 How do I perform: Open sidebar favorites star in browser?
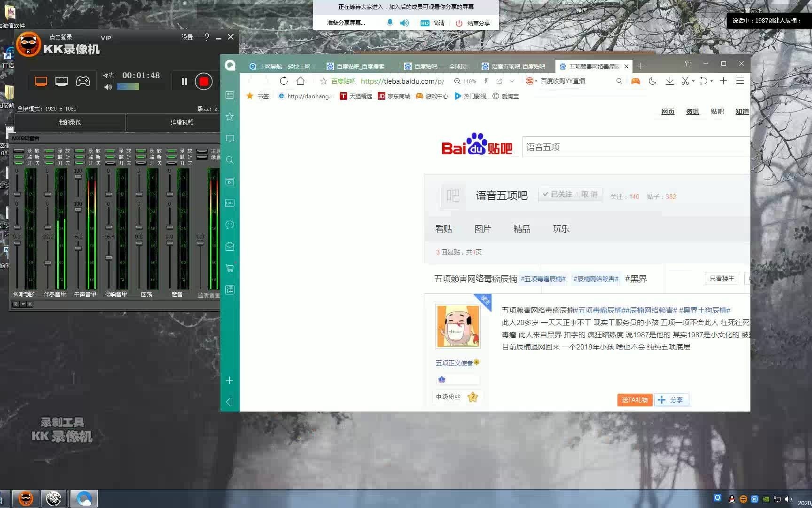click(x=230, y=117)
